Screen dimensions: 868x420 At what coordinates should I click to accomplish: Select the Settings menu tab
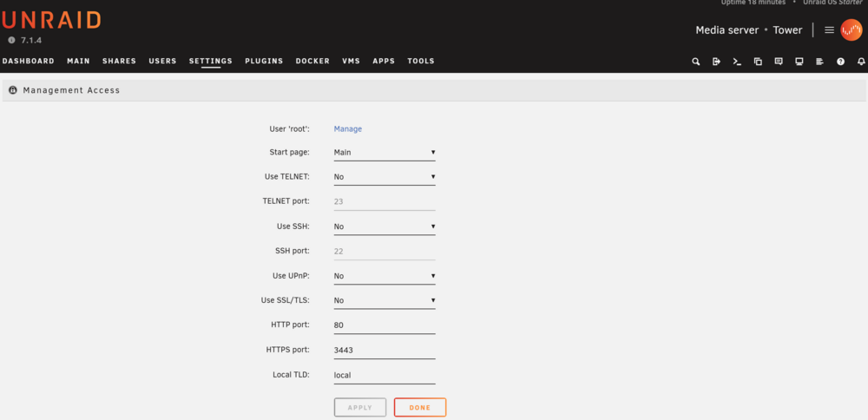pyautogui.click(x=210, y=61)
